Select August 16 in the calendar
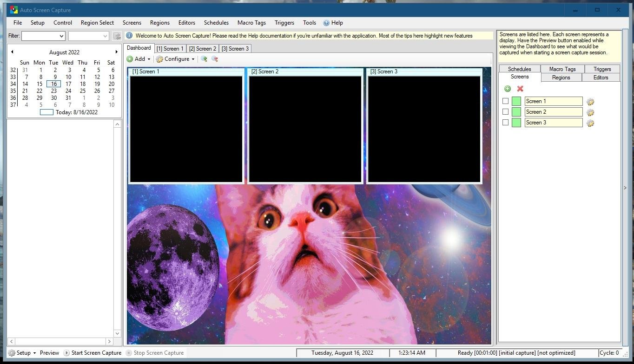Image resolution: width=634 pixels, height=364 pixels. (53, 84)
